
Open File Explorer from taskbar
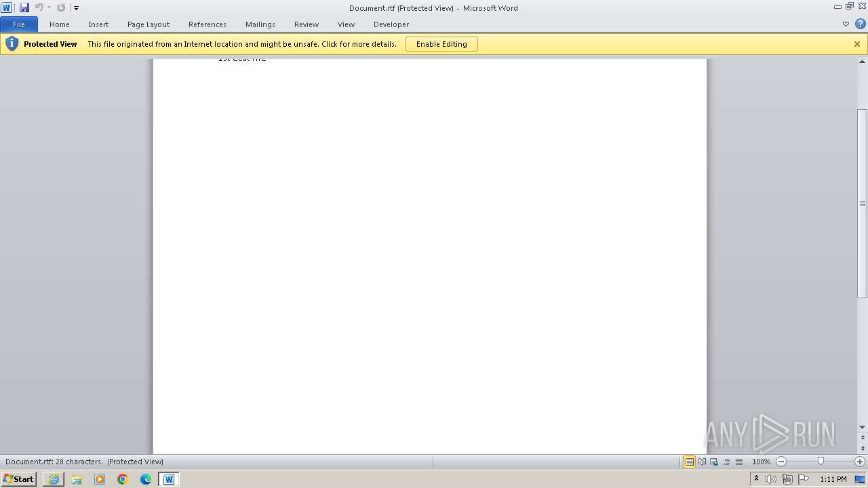[77, 479]
